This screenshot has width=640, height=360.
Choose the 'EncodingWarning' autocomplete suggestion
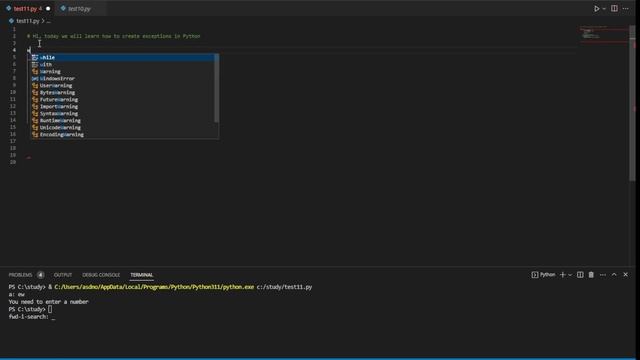pos(122,134)
